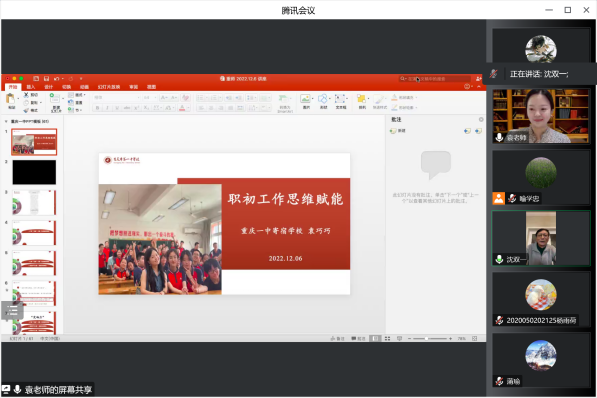
Task: Click the floating list menu icon at left
Action: (x=12, y=310)
